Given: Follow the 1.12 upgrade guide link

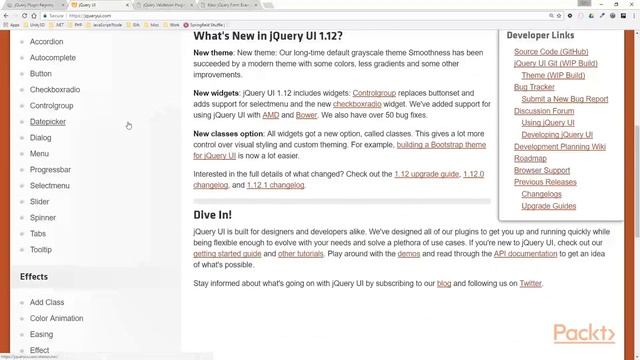Looking at the screenshot, I should [427, 174].
